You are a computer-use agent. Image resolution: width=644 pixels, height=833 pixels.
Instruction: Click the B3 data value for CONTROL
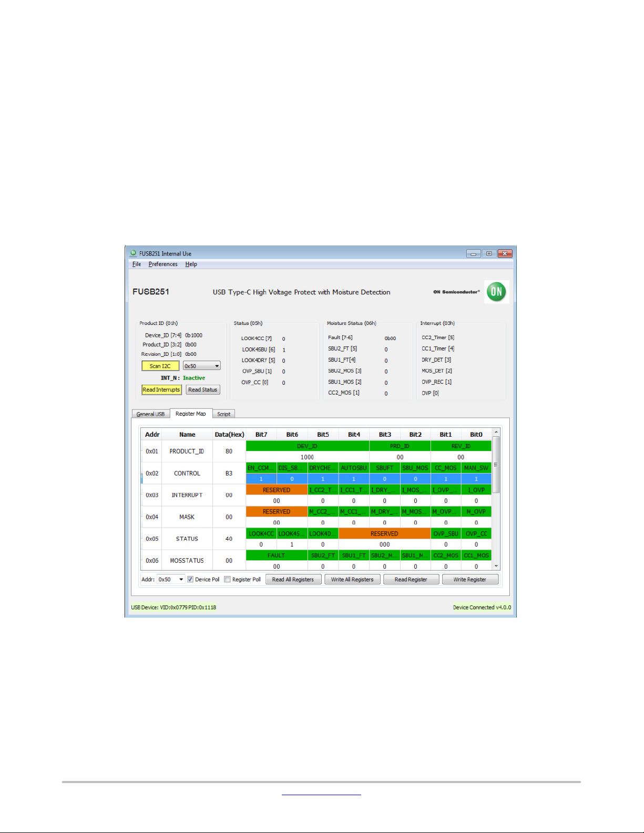229,474
